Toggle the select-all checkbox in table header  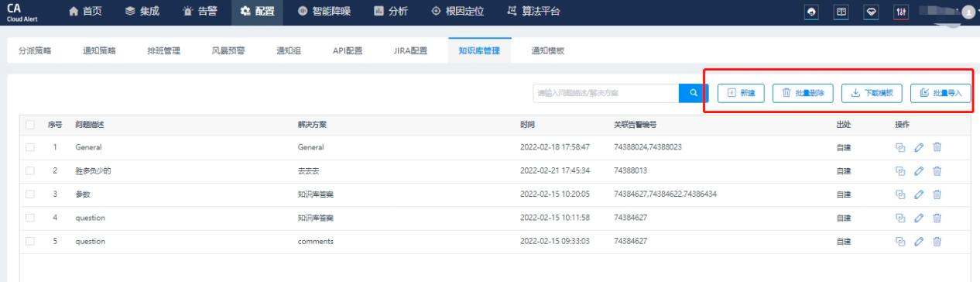(30, 124)
